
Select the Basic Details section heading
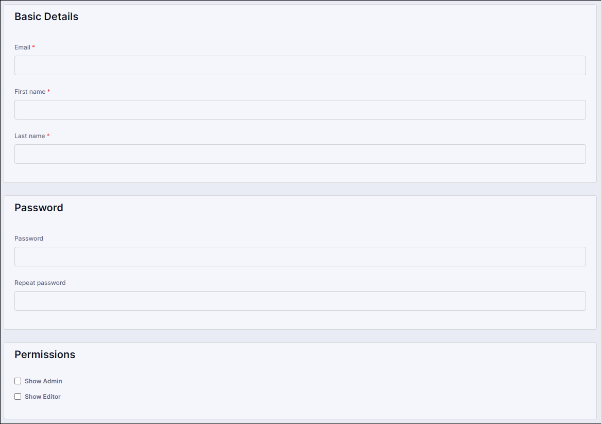(x=46, y=17)
